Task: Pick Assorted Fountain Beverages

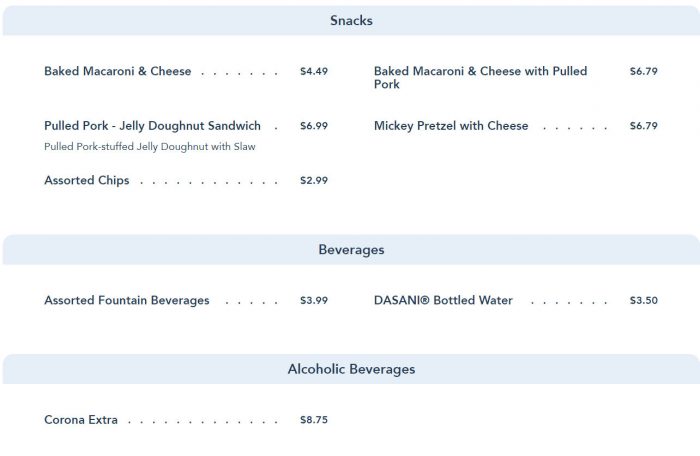Action: pyautogui.click(x=127, y=301)
